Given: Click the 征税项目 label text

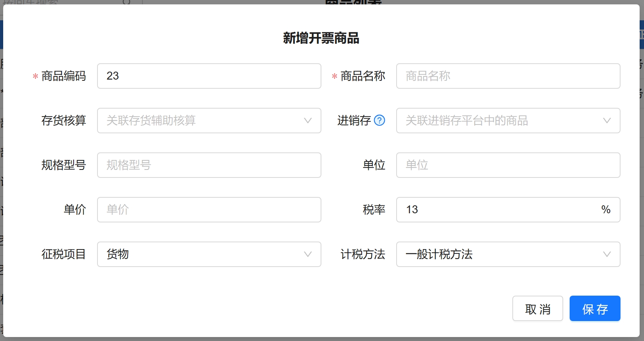Looking at the screenshot, I should tap(64, 254).
